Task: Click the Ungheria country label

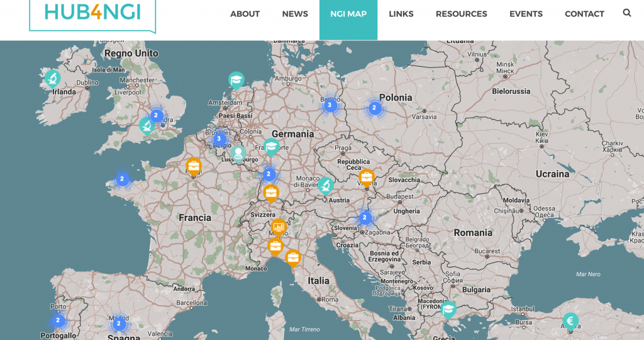Action: [407, 212]
